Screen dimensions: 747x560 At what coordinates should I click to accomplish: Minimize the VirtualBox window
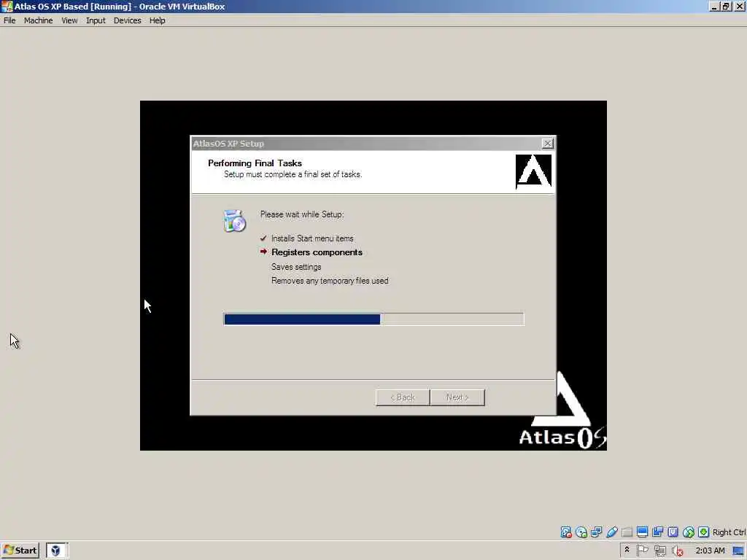click(713, 7)
